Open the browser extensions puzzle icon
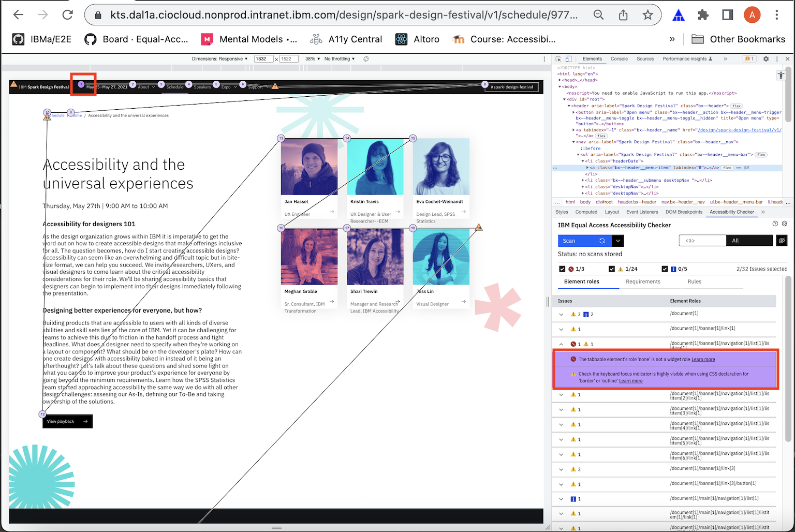Screen dimensions: 795x532 [x=703, y=15]
